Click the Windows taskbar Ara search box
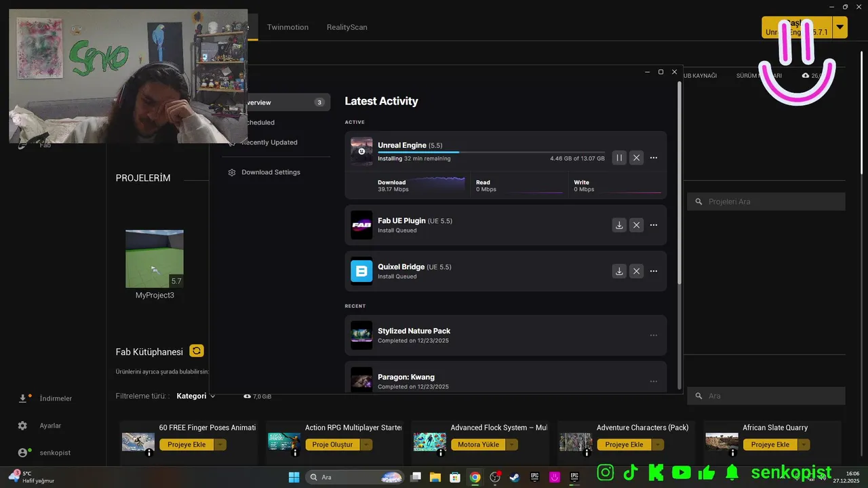 point(355,477)
